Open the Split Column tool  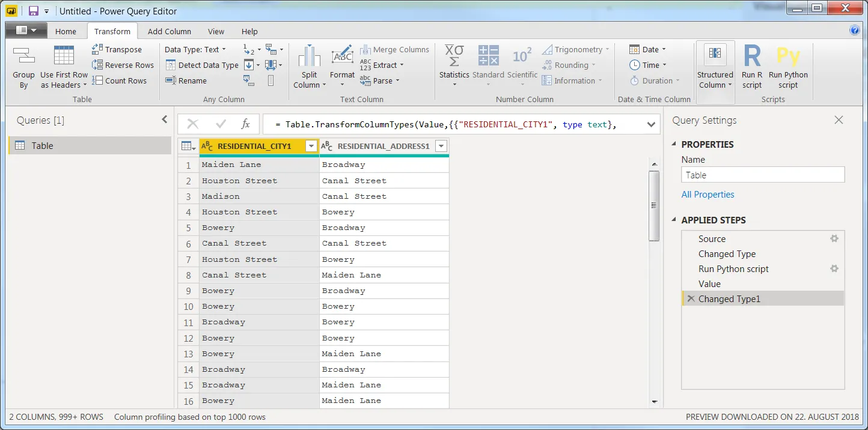pyautogui.click(x=309, y=56)
